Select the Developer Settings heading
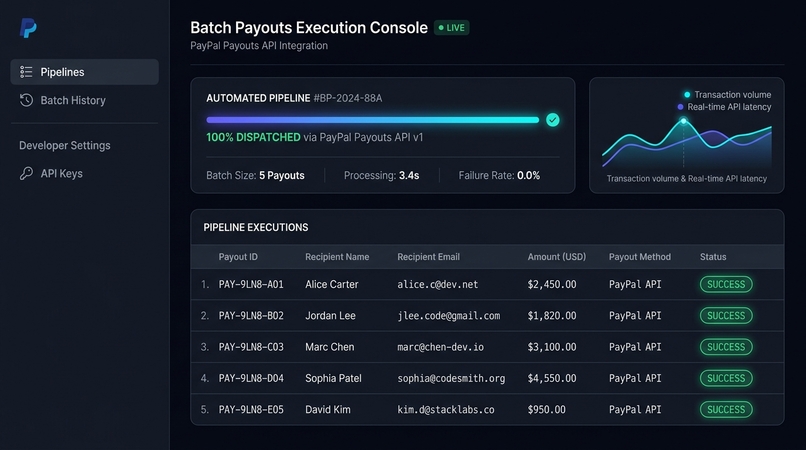 [x=65, y=146]
